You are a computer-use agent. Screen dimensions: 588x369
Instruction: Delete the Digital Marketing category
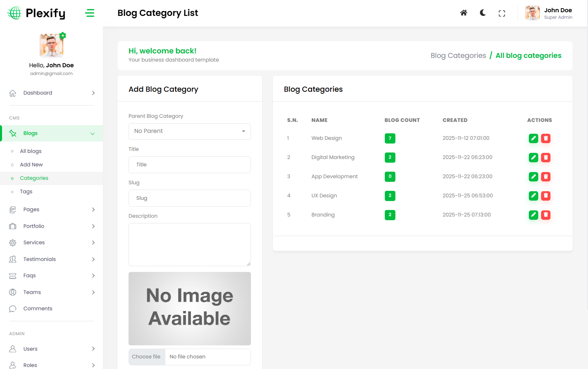tap(546, 157)
